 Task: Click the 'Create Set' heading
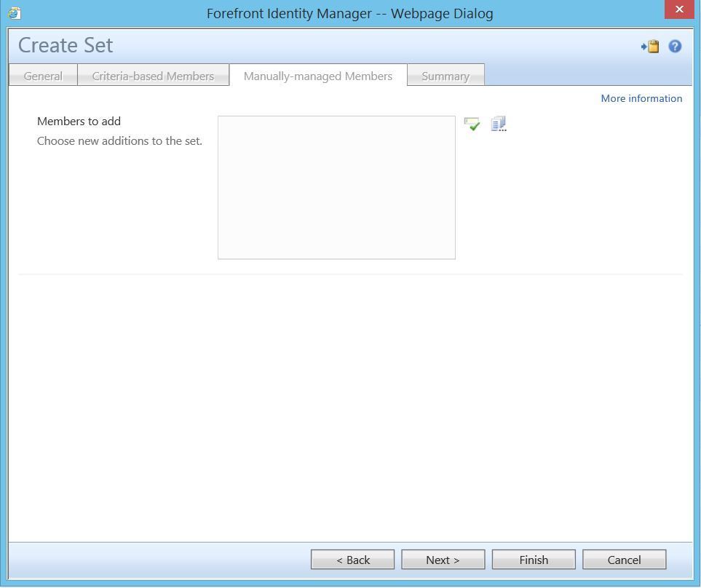pos(66,45)
